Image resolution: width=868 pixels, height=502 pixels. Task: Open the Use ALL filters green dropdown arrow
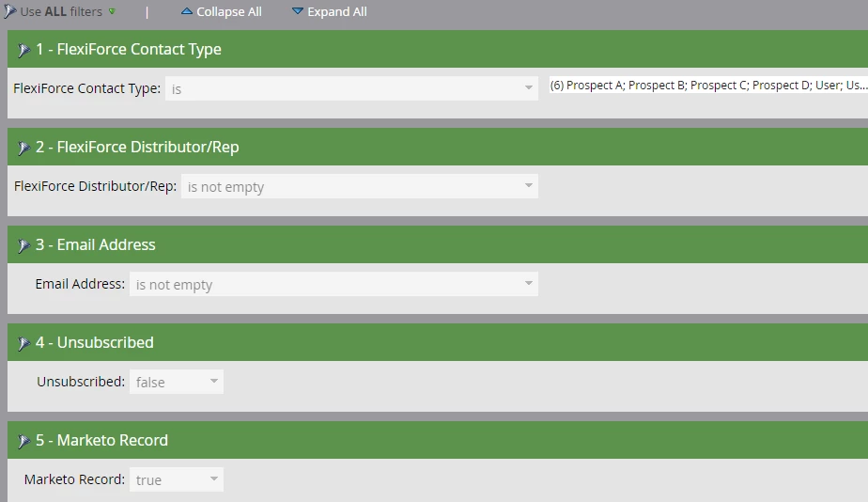click(112, 11)
